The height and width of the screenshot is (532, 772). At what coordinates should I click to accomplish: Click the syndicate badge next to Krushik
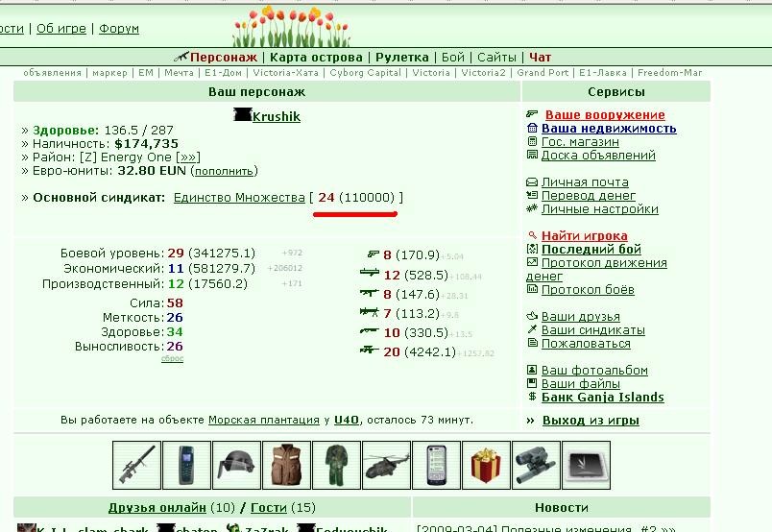point(242,115)
